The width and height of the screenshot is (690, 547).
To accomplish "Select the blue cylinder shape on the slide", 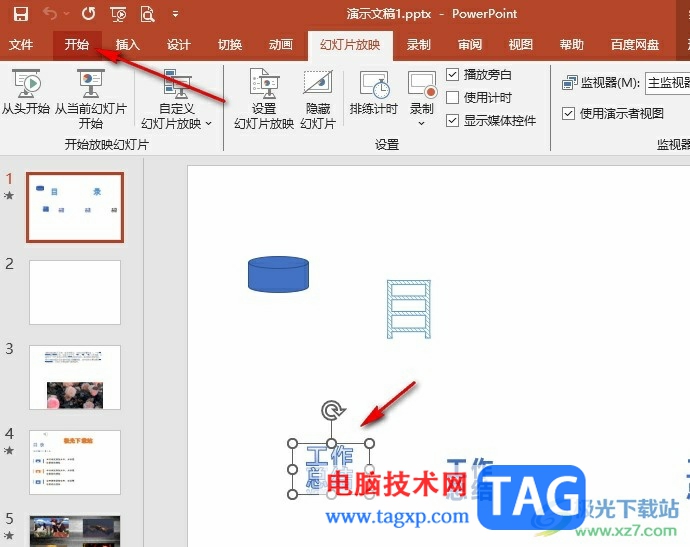I will (278, 274).
